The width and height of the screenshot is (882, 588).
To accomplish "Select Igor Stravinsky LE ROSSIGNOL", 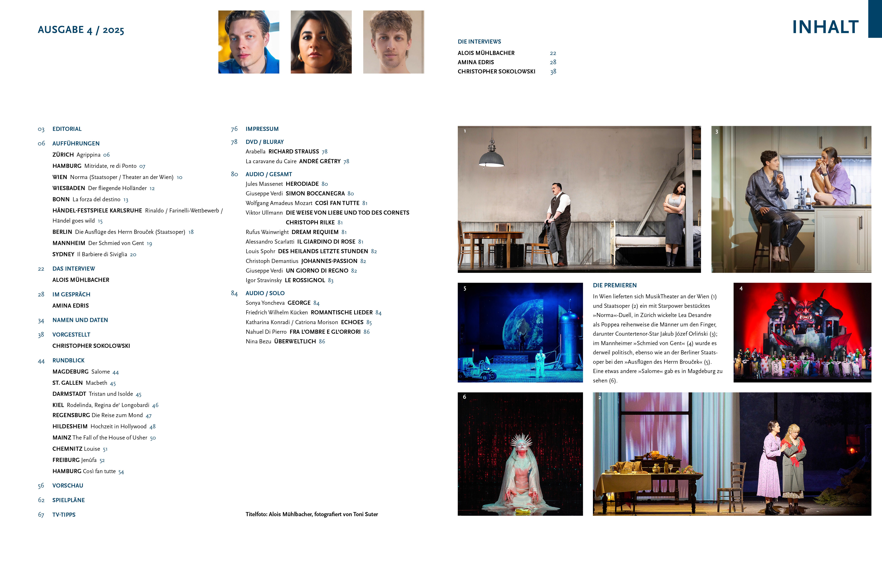I will (x=289, y=281).
